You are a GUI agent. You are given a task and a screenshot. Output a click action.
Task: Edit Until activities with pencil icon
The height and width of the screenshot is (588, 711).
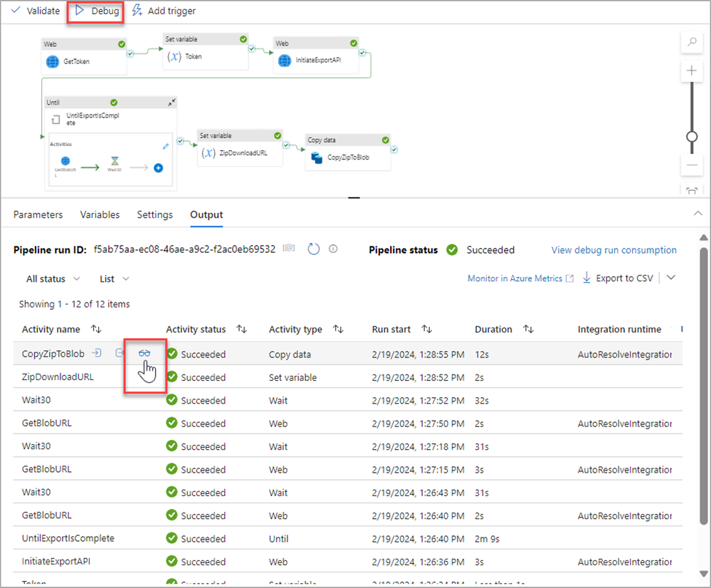[166, 146]
